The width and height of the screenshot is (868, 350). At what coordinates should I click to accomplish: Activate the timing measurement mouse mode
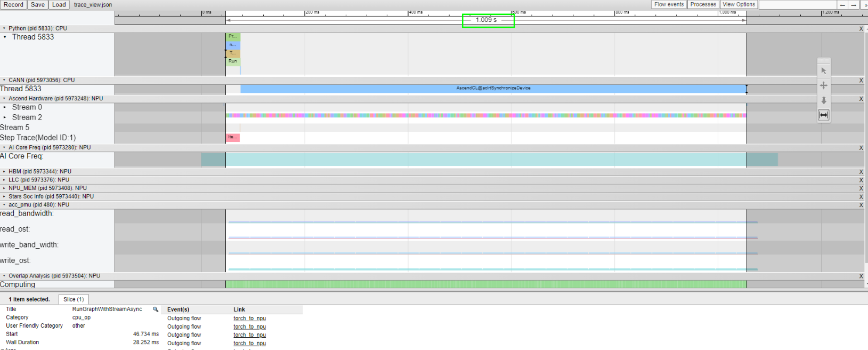(824, 115)
